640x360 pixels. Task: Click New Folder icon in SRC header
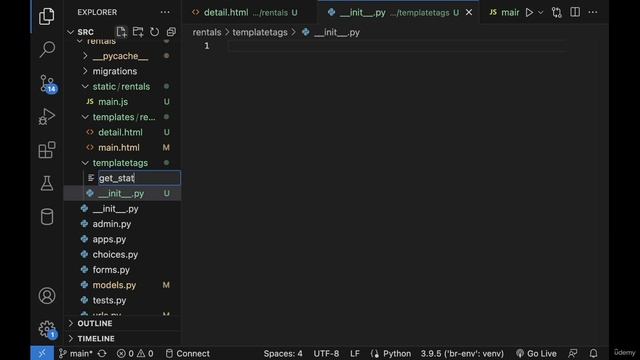coord(138,32)
